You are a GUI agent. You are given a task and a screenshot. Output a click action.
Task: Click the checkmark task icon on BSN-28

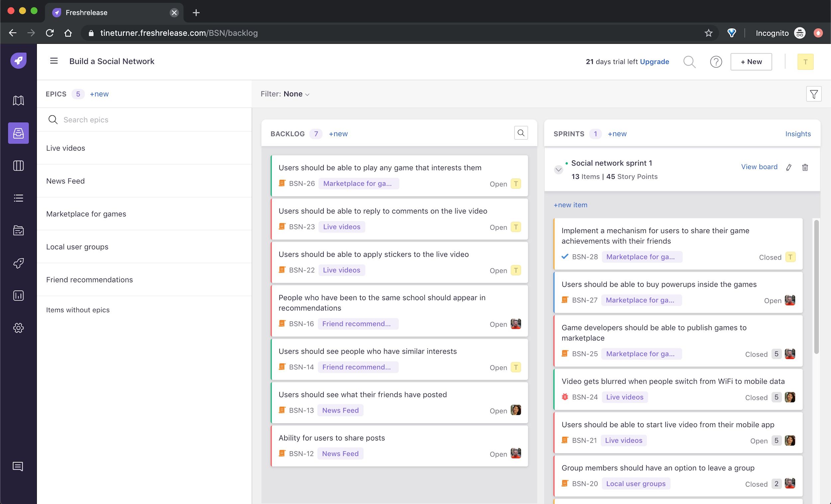pyautogui.click(x=565, y=256)
